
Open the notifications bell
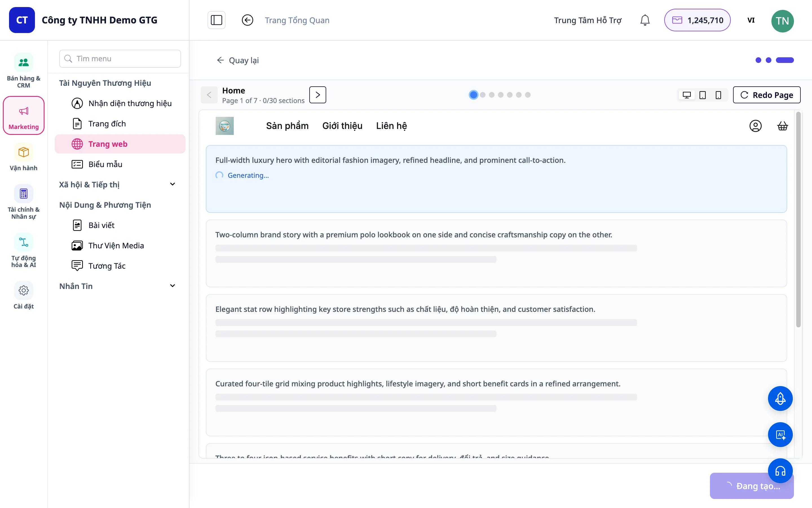645,20
